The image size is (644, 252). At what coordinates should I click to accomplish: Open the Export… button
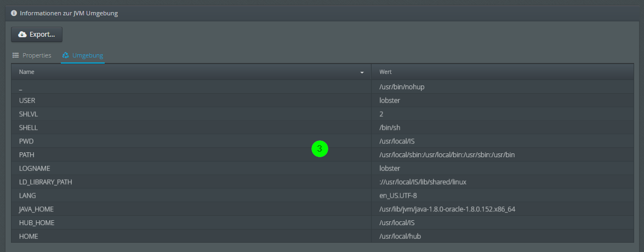click(37, 35)
